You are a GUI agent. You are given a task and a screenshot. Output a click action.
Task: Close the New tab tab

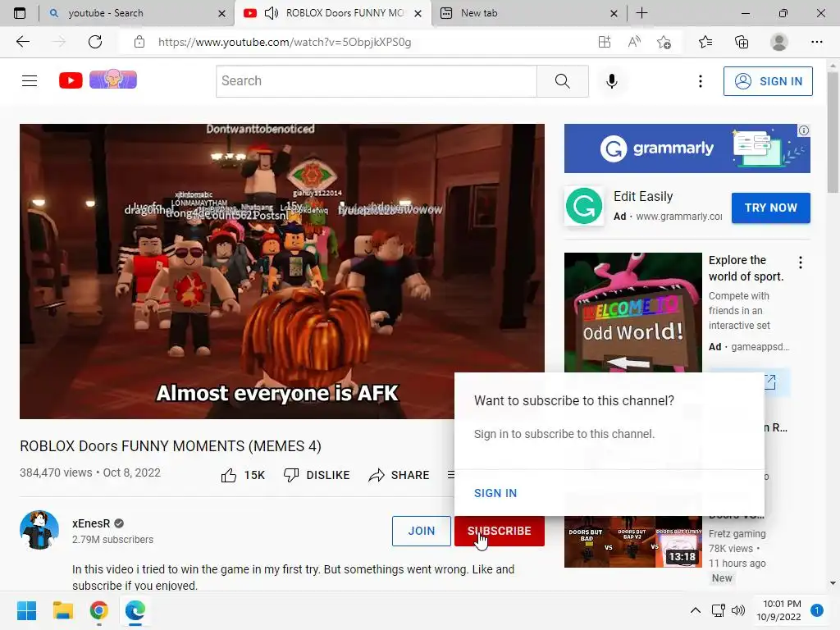[614, 13]
